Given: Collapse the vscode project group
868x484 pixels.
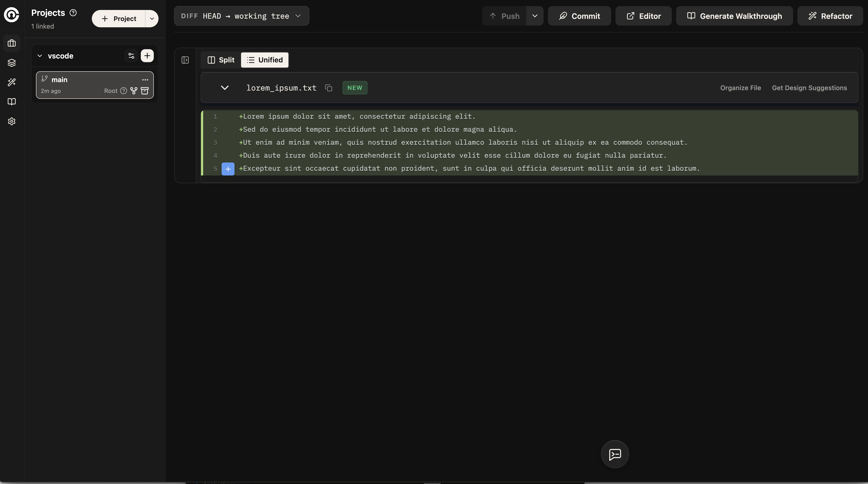Looking at the screenshot, I should (x=39, y=56).
